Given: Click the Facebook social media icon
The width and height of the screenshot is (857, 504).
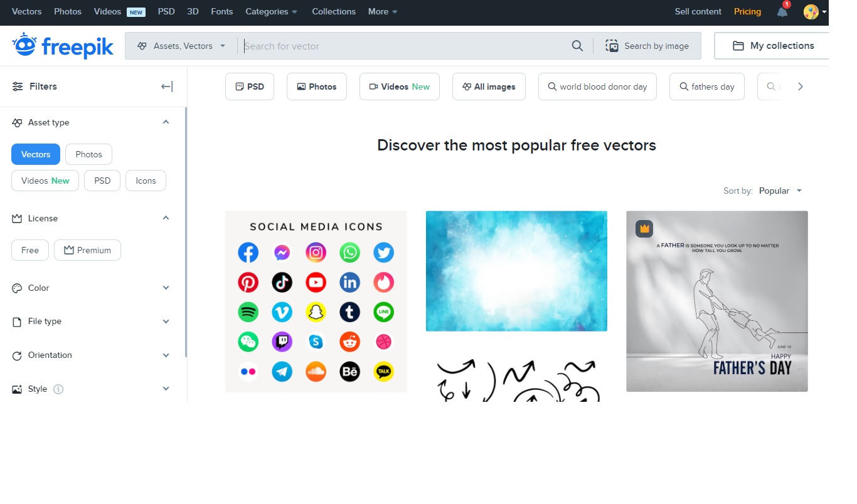Looking at the screenshot, I should tap(248, 253).
